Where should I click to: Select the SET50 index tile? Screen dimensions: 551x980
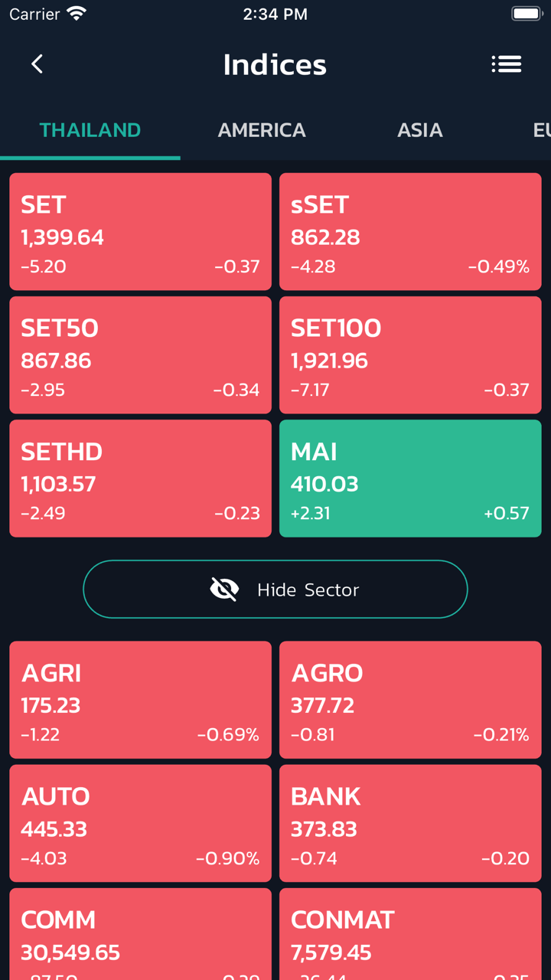pyautogui.click(x=140, y=355)
